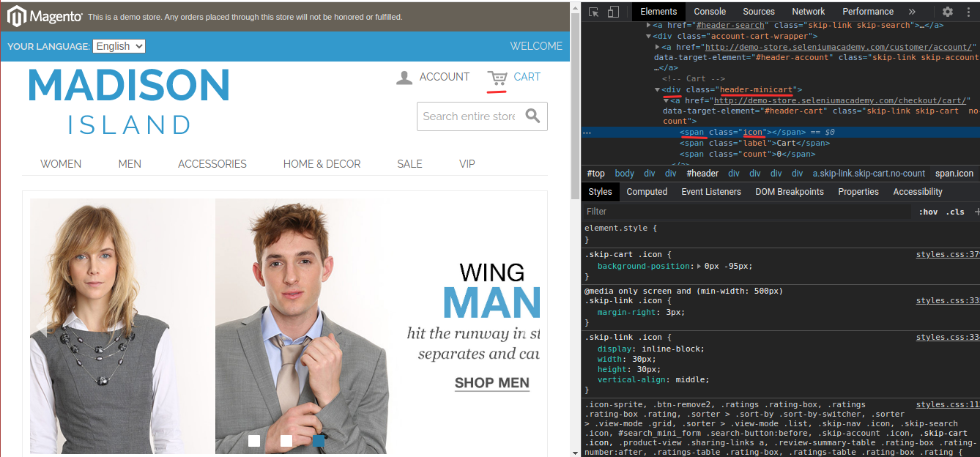The width and height of the screenshot is (980, 457).
Task: Collapse the header-minicart div node
Action: 658,90
